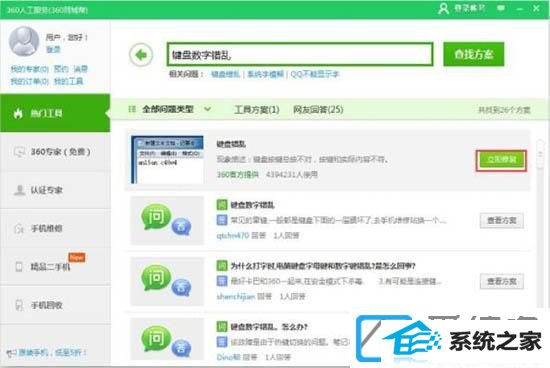The image size is (550, 368).
Task: Click the 查找方案 search button
Action: pyautogui.click(x=474, y=54)
